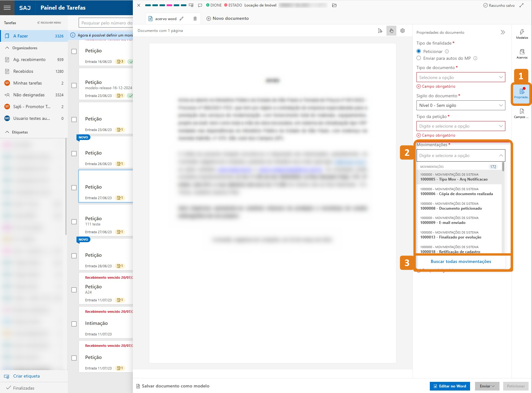This screenshot has width=532, height=393.
Task: Choose Enviar para autos do MP option
Action: (x=419, y=58)
